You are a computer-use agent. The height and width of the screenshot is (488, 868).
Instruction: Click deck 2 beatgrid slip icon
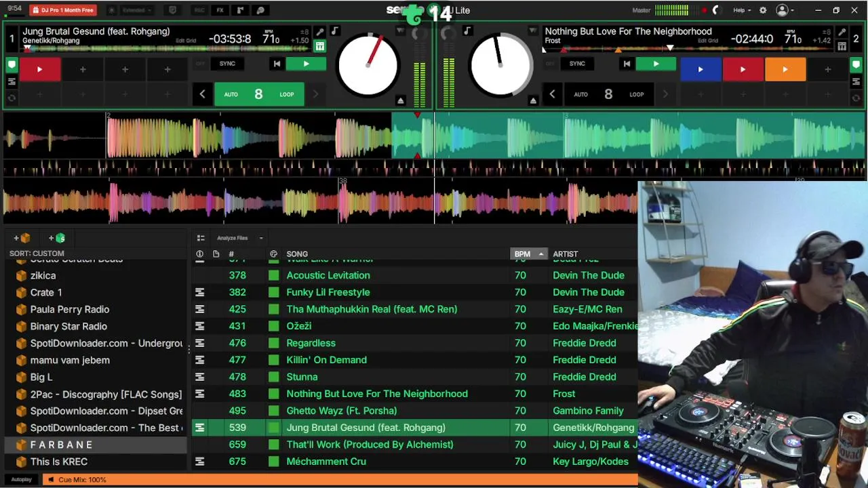tap(842, 46)
